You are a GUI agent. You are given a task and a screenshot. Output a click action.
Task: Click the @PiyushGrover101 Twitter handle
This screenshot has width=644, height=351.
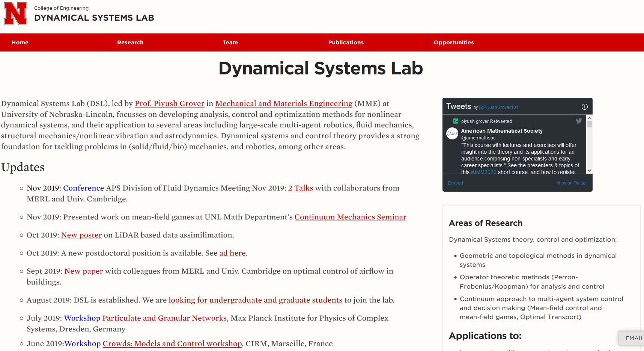coord(498,107)
